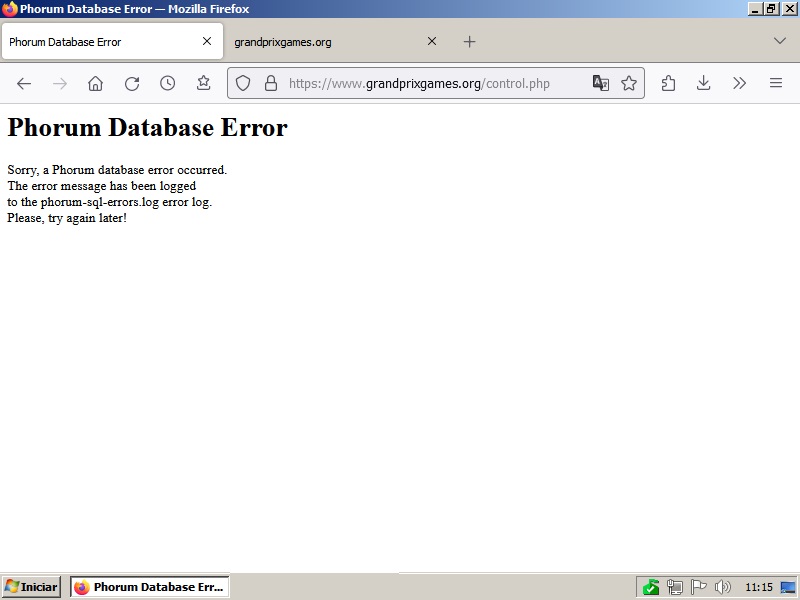Image resolution: width=800 pixels, height=600 pixels.
Task: Open the Firefox home page
Action: click(95, 83)
